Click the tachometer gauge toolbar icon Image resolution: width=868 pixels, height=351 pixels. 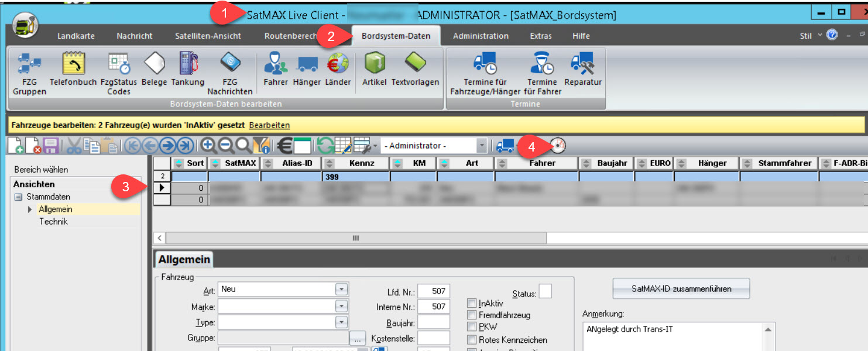tap(558, 145)
